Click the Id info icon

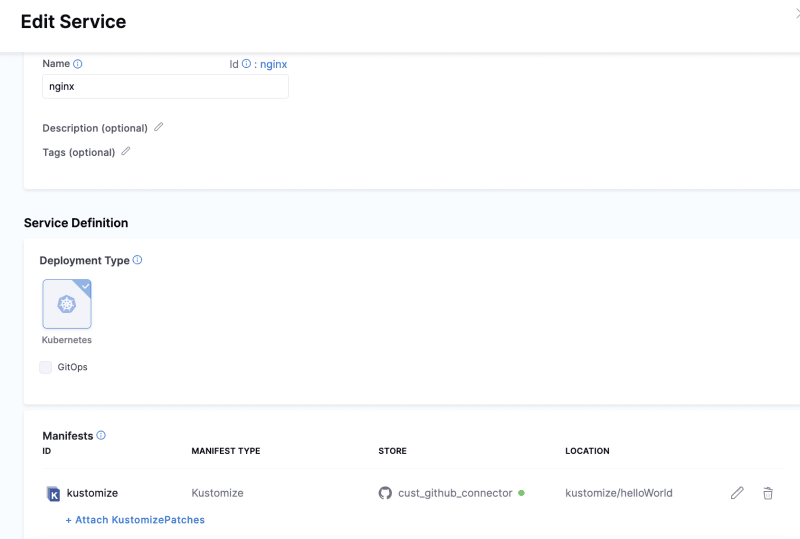pyautogui.click(x=246, y=64)
